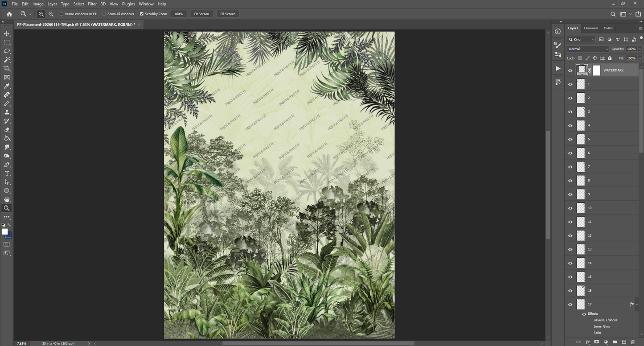Click the foreground color swatch
The image size is (644, 346).
click(4, 232)
